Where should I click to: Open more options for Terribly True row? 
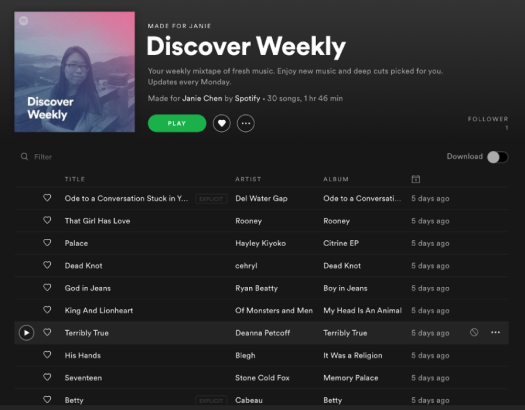[496, 332]
